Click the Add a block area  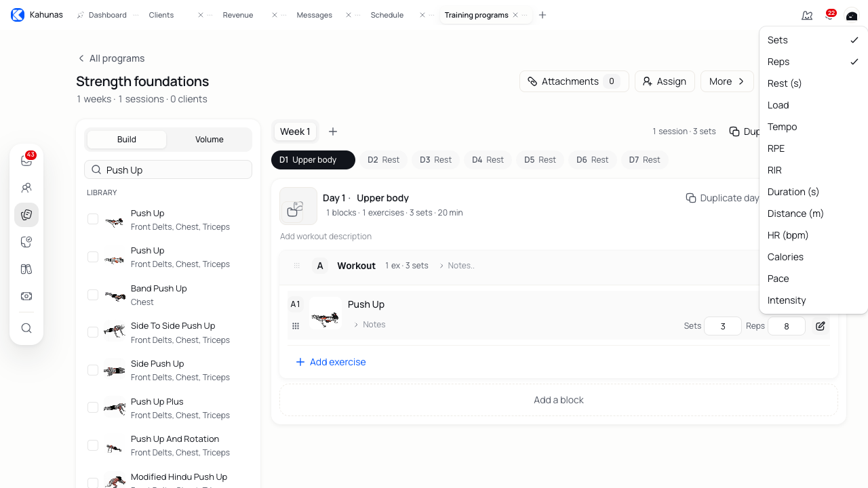(x=559, y=400)
